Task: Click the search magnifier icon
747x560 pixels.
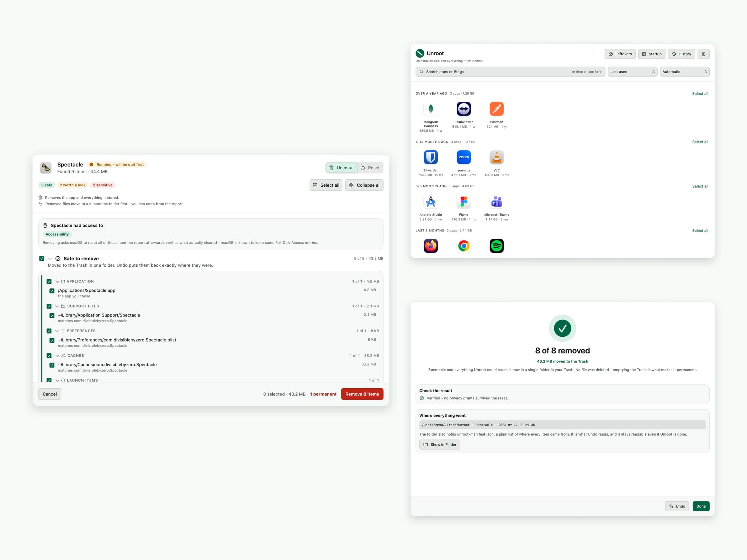Action: click(421, 72)
